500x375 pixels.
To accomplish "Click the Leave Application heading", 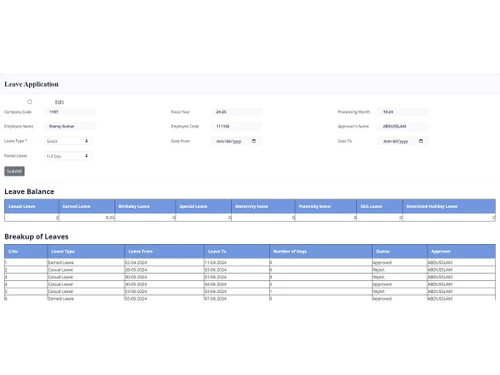I will [31, 84].
